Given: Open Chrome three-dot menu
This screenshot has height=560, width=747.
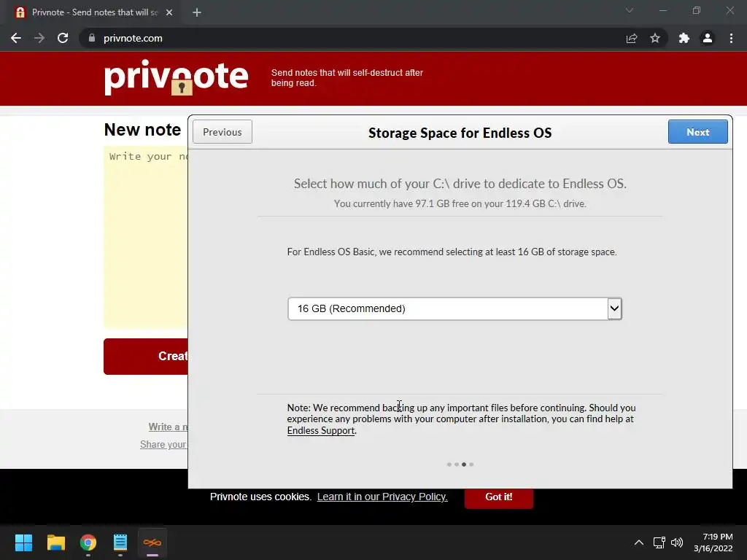Looking at the screenshot, I should [x=731, y=38].
